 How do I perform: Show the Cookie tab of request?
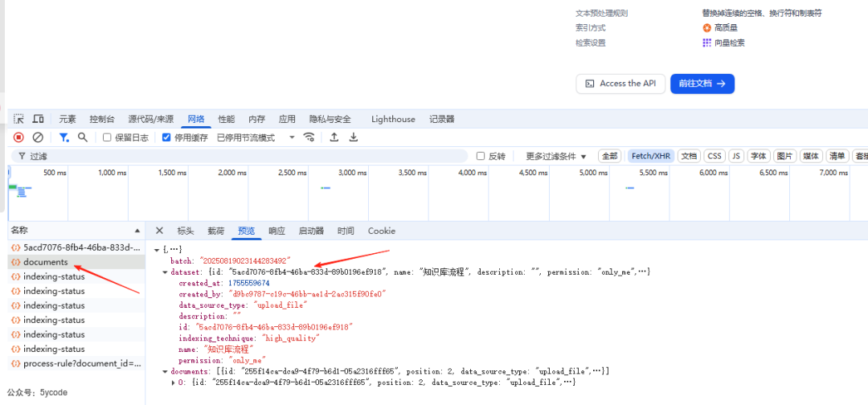(x=382, y=231)
